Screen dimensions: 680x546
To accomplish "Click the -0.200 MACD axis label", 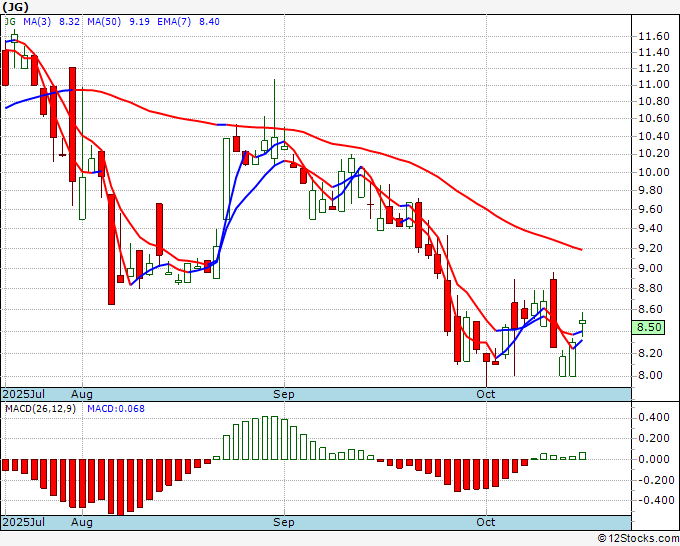I will tap(655, 480).
